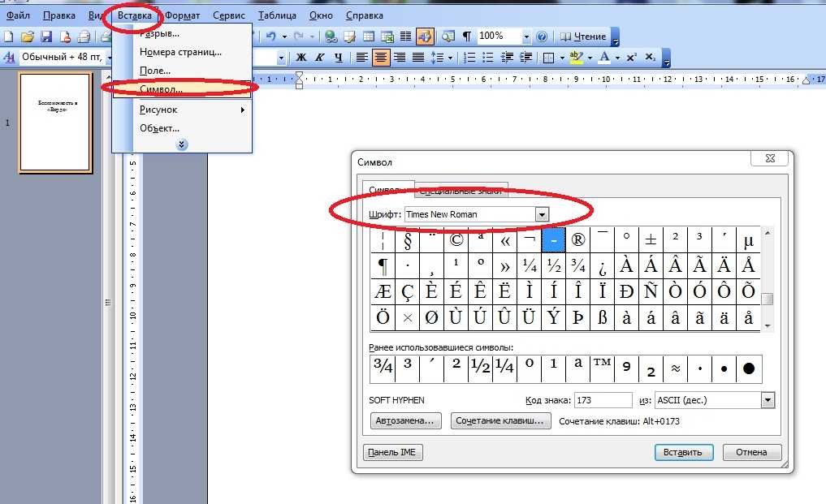The width and height of the screenshot is (826, 504).
Task: Select the © copyright symbol
Action: (x=456, y=240)
